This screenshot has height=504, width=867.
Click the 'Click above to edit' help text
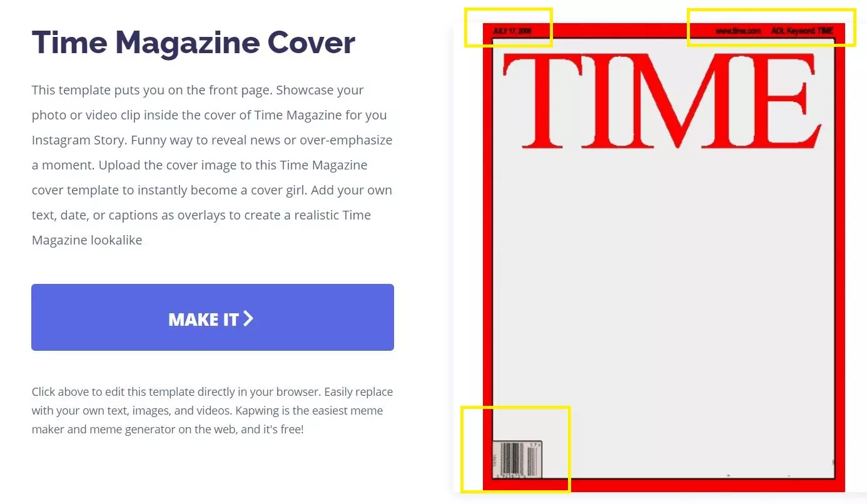212,411
